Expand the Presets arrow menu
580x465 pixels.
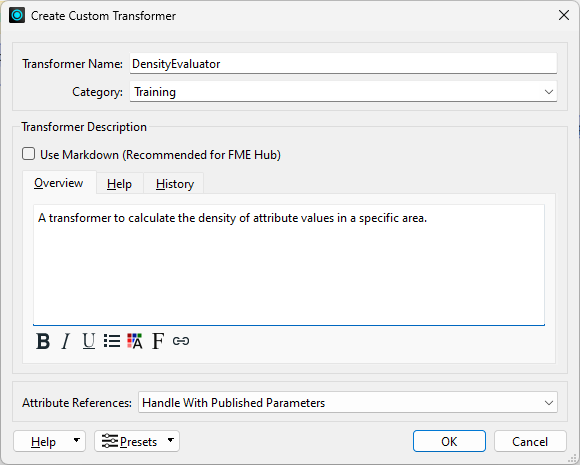(171, 440)
